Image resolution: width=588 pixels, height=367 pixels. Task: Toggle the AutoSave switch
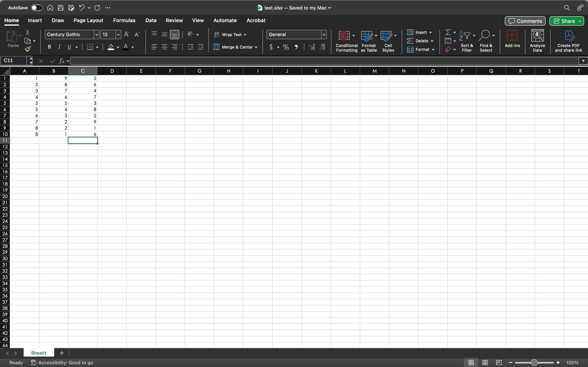coord(37,8)
